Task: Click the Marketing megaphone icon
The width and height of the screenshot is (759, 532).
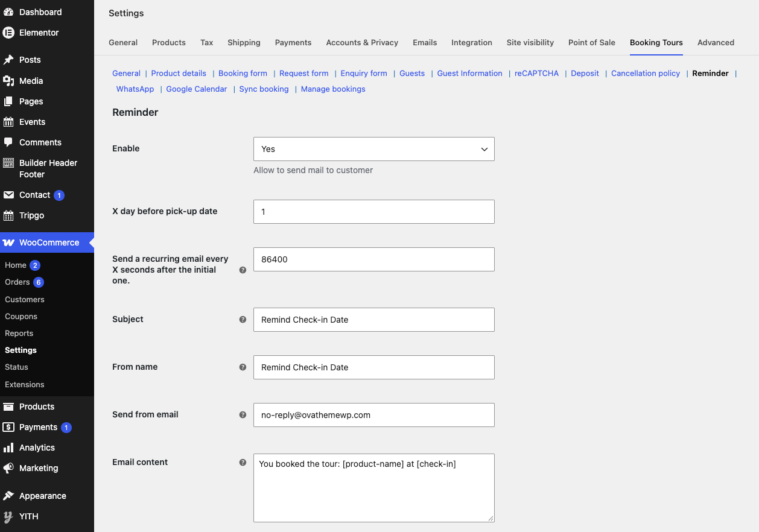Action: point(8,468)
